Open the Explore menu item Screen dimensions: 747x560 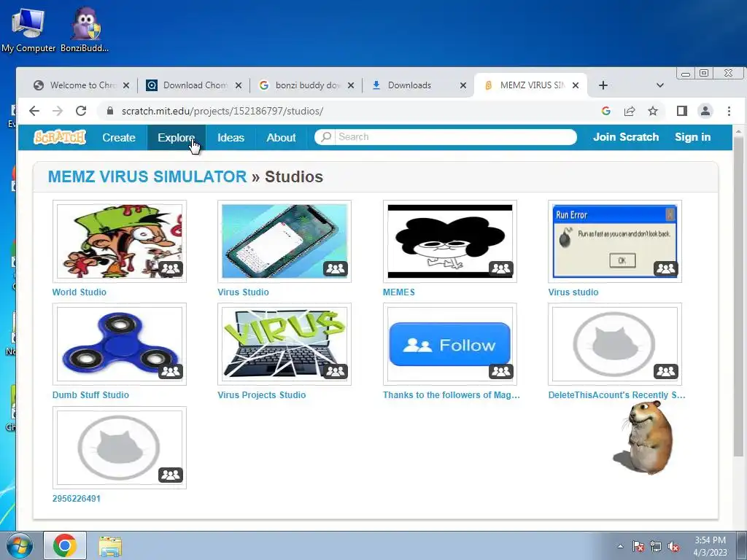pyautogui.click(x=177, y=137)
